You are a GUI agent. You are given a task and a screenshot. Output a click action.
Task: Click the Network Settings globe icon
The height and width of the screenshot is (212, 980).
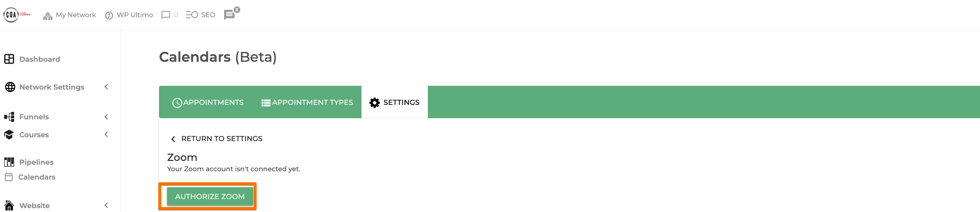[x=10, y=87]
